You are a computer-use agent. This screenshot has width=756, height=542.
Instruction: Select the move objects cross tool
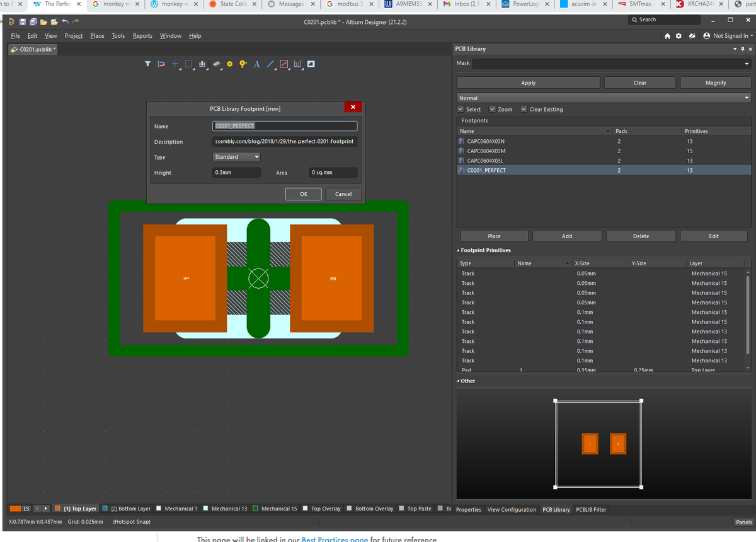pos(175,64)
